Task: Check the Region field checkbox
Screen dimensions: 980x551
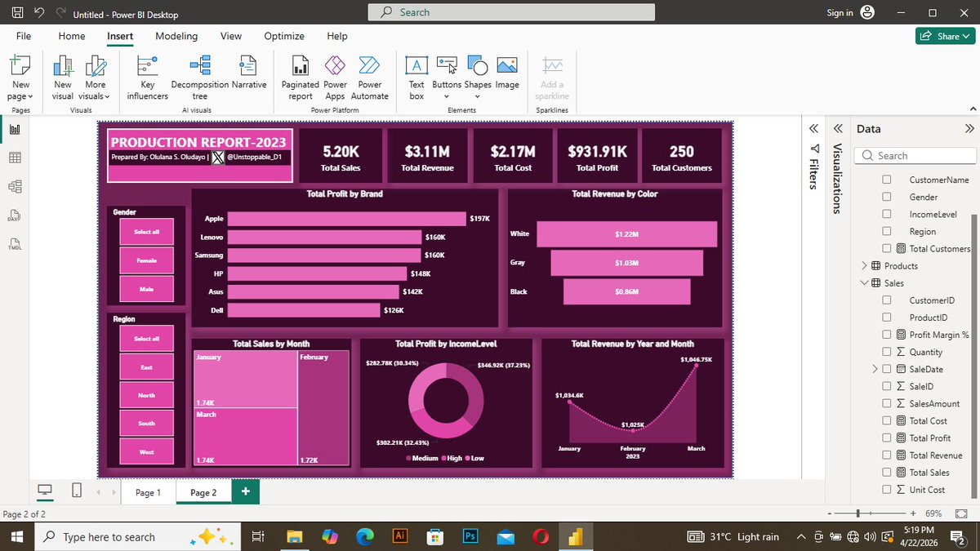Action: point(887,231)
